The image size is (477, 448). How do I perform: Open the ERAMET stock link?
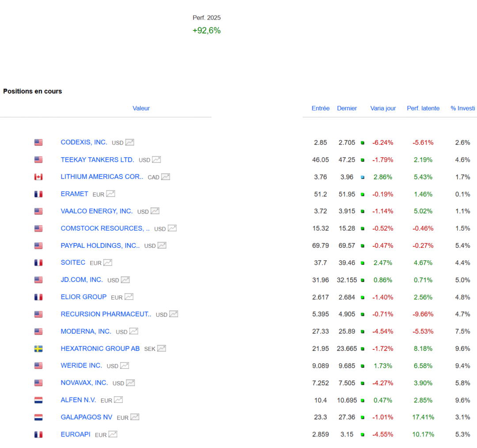click(74, 194)
